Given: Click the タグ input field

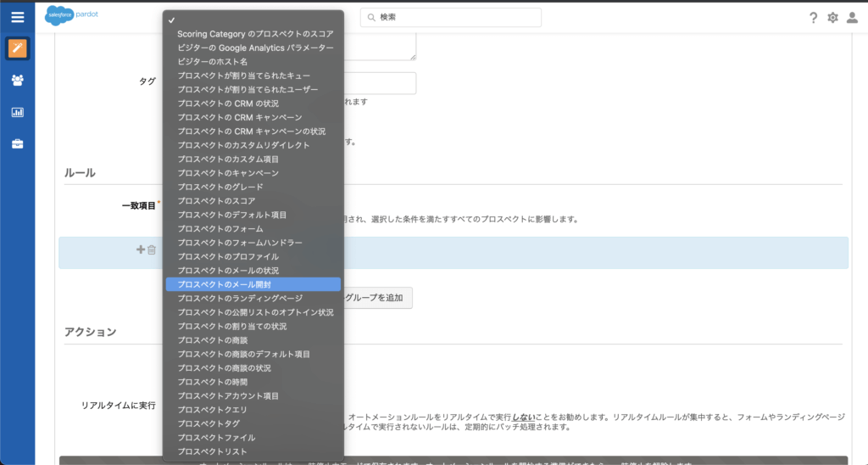Looking at the screenshot, I should pos(380,83).
